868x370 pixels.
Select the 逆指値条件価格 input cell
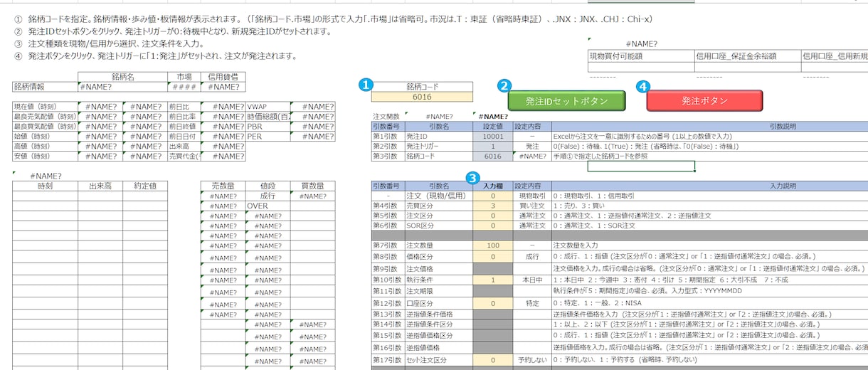pyautogui.click(x=492, y=314)
